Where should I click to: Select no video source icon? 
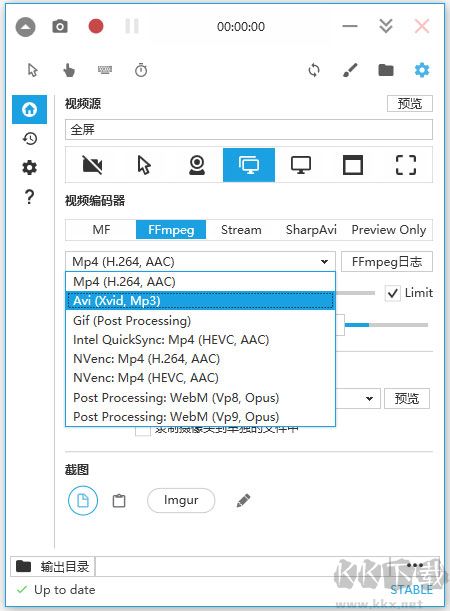[x=92, y=165]
